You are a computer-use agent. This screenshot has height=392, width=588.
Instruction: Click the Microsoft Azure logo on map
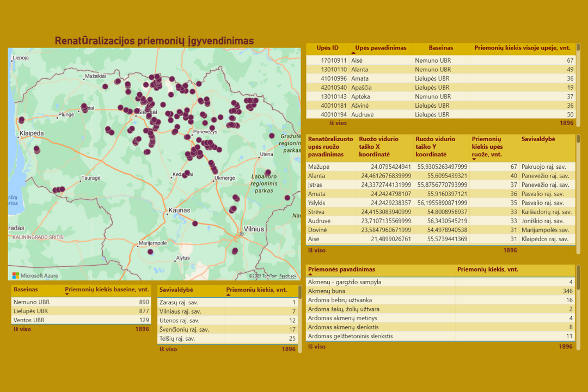coord(35,275)
